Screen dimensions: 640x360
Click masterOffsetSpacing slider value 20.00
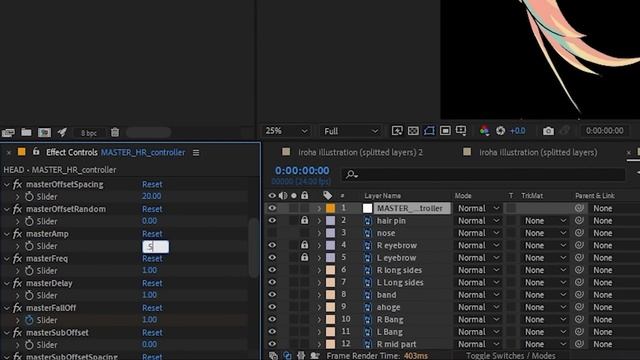click(151, 196)
